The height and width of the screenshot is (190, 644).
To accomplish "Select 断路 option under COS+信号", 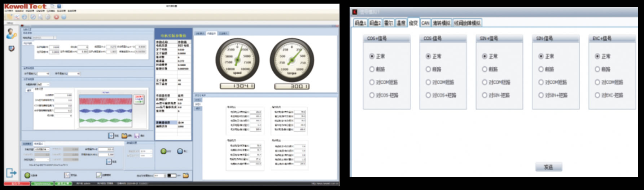I will click(372, 69).
